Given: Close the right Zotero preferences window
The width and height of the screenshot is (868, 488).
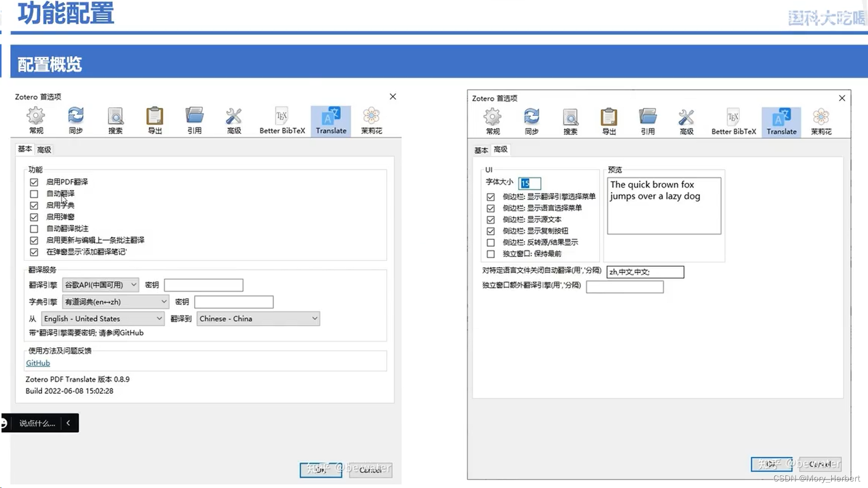Looking at the screenshot, I should click(842, 98).
